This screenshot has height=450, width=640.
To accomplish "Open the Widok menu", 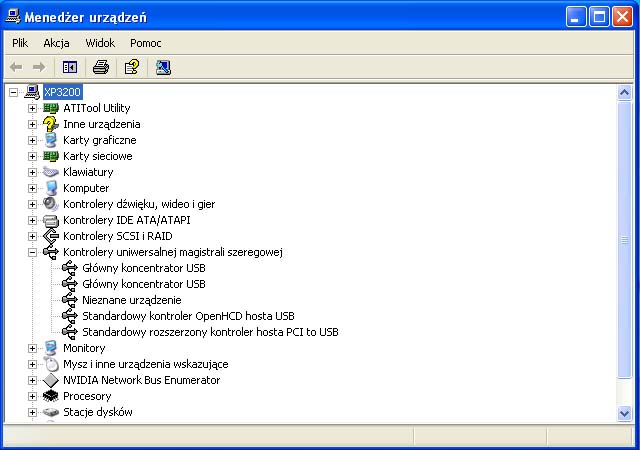I will point(100,43).
